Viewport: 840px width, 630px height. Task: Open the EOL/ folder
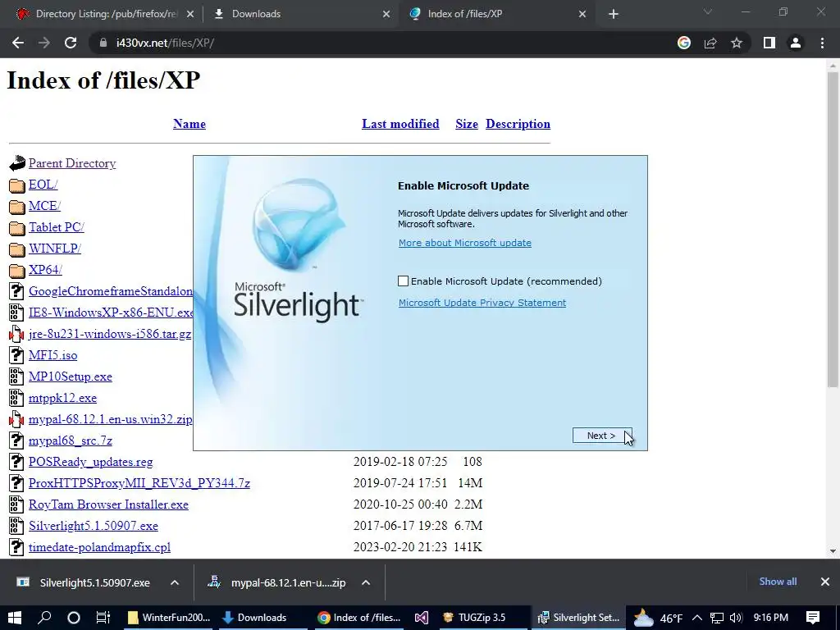43,185
